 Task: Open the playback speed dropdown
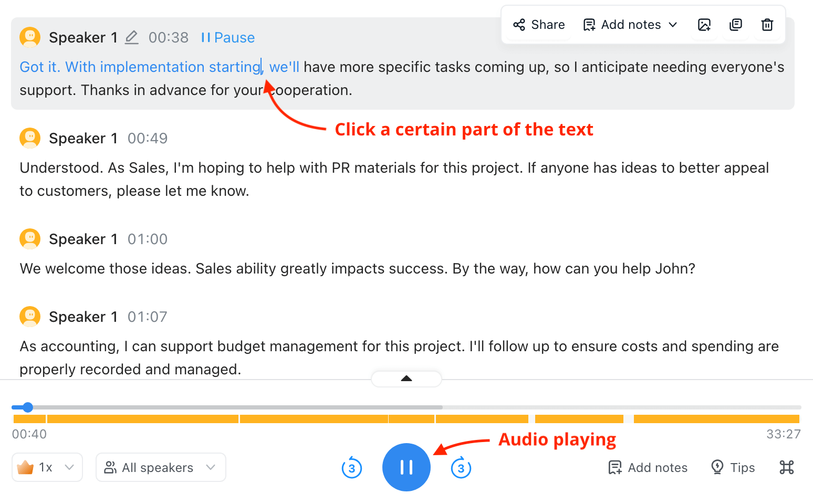[x=47, y=467]
